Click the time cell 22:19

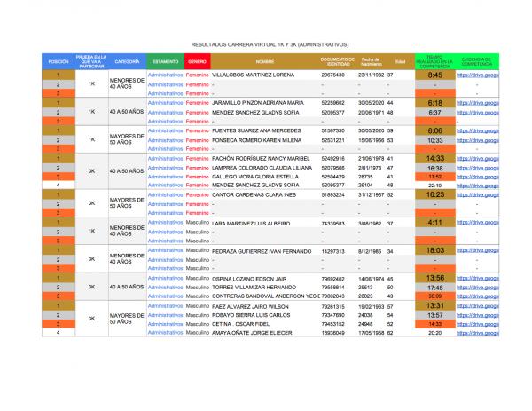[435, 186]
